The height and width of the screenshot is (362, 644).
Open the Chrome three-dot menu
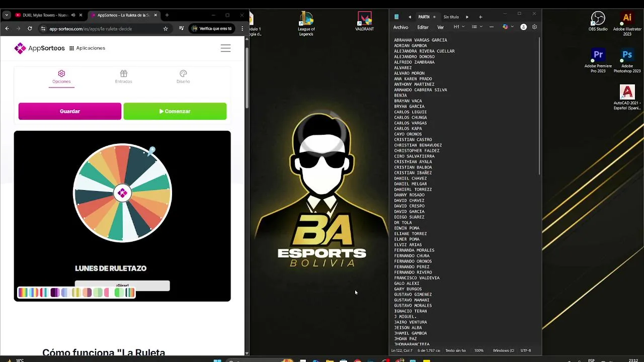pyautogui.click(x=243, y=29)
